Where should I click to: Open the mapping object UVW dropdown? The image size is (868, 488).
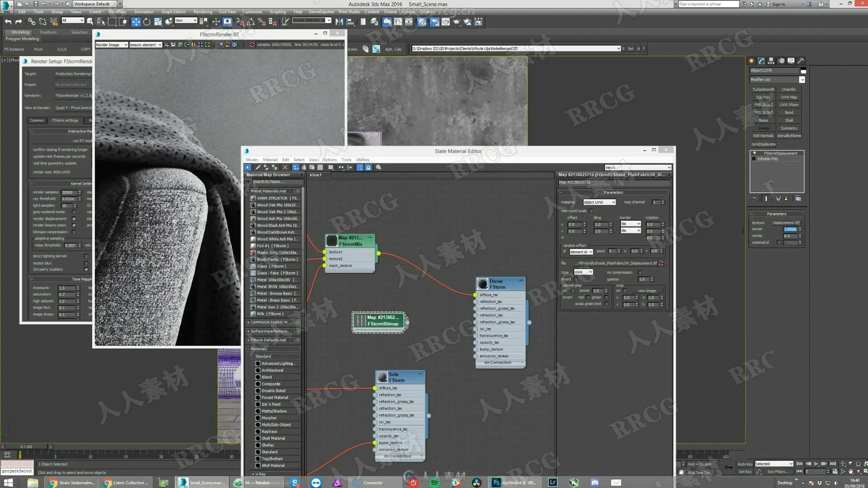(599, 202)
